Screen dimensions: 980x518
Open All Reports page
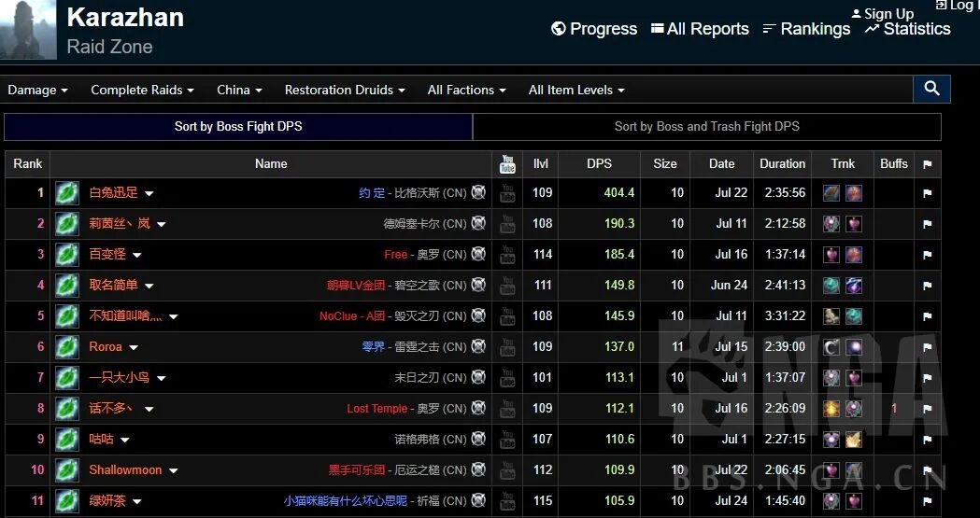700,29
